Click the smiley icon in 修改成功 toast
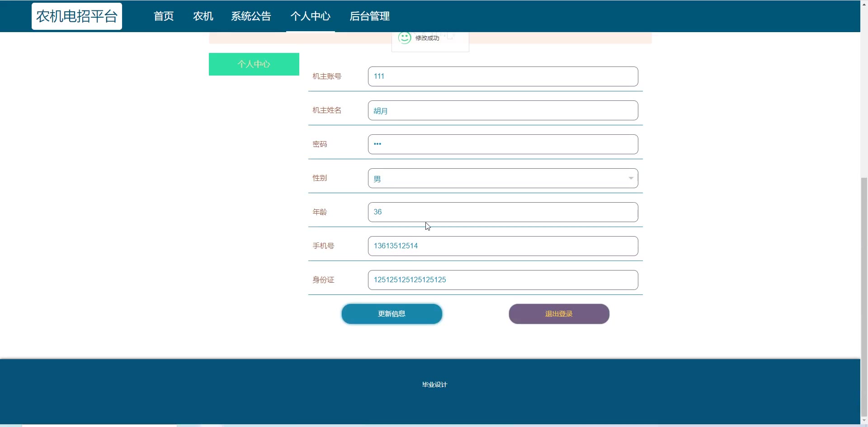This screenshot has width=868, height=427. point(405,38)
